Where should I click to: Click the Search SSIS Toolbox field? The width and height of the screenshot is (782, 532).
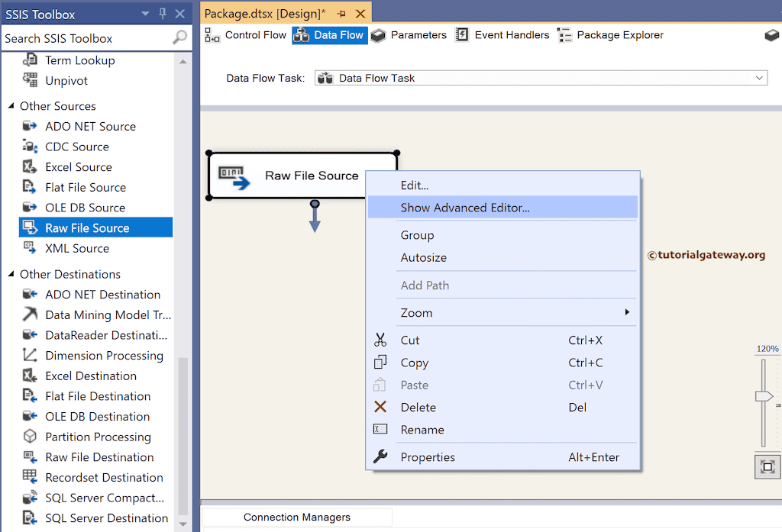[84, 37]
